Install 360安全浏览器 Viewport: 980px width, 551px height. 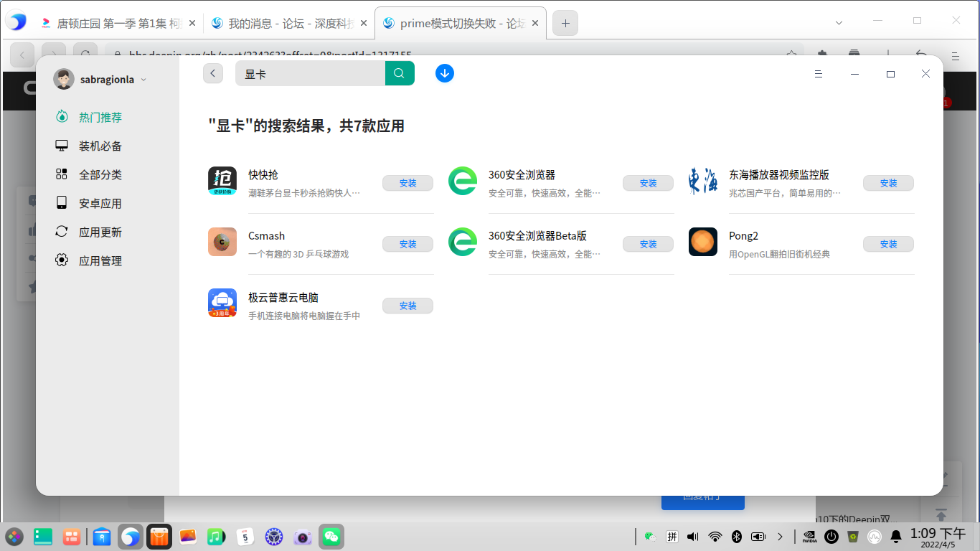[x=648, y=183]
